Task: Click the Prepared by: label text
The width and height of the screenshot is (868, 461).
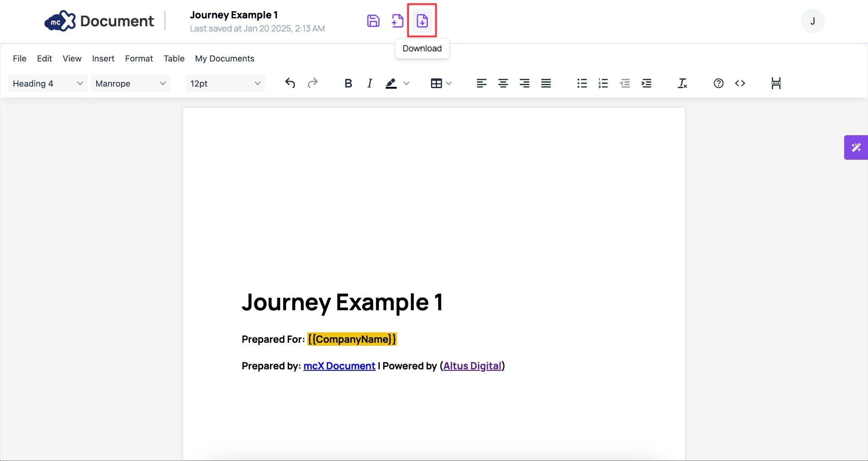Action: tap(271, 366)
